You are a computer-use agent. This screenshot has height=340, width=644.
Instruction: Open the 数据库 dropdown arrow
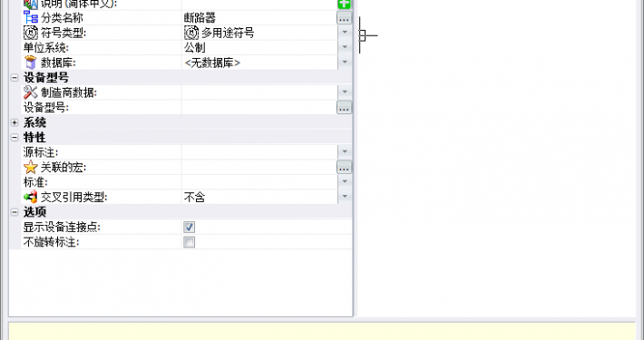[345, 63]
